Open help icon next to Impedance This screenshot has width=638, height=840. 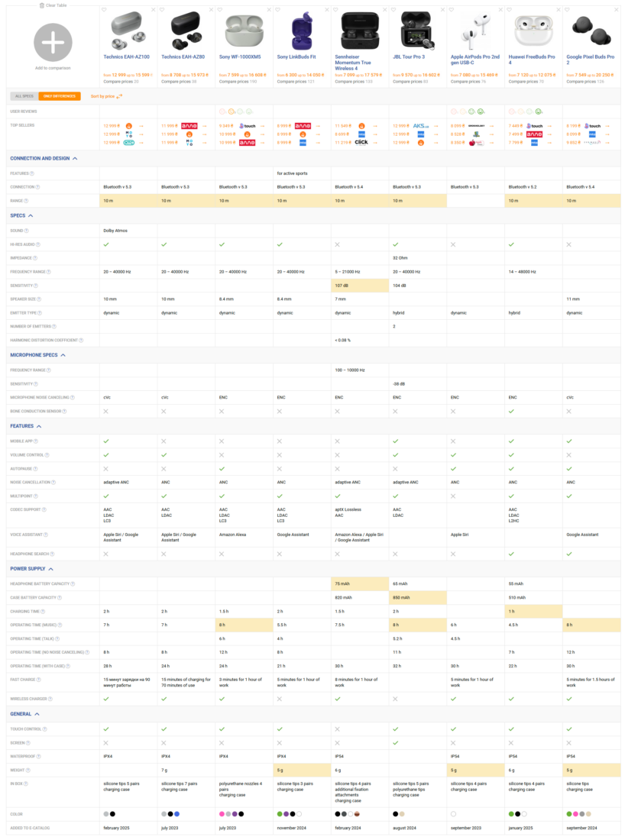[x=35, y=258]
